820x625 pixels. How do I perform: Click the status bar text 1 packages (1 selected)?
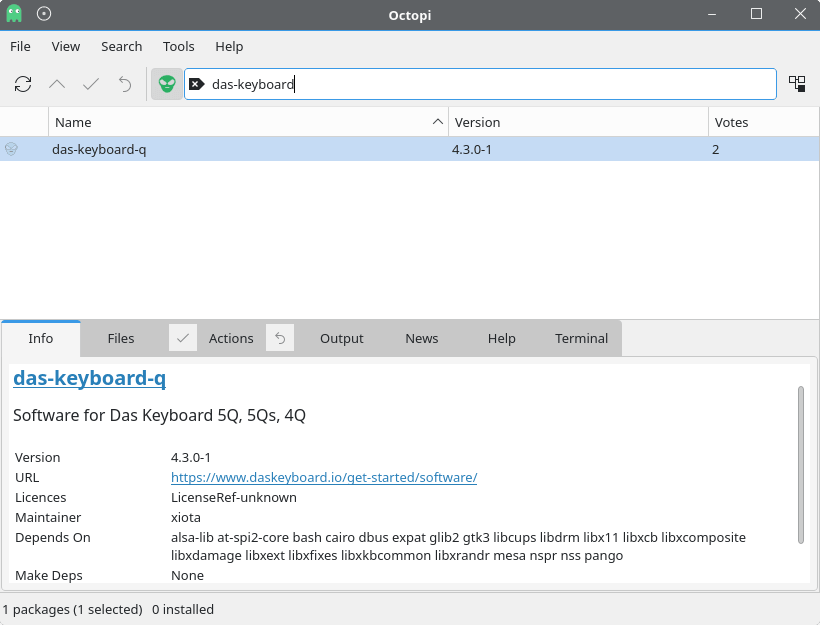[72, 609]
